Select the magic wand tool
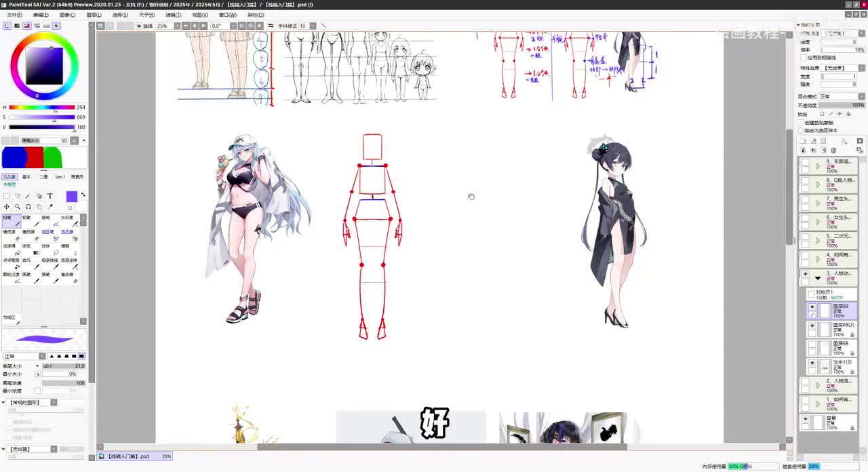This screenshot has width=868, height=472. coord(28,196)
